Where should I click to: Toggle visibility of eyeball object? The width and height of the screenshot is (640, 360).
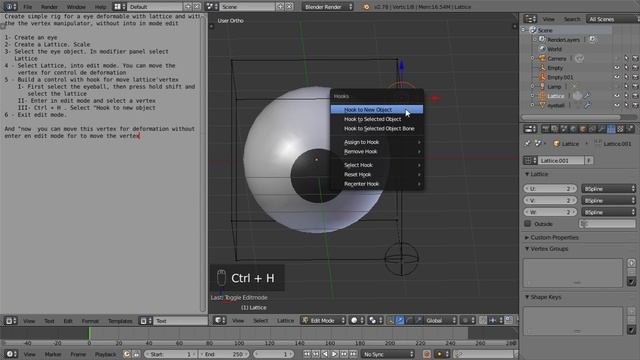[617, 105]
